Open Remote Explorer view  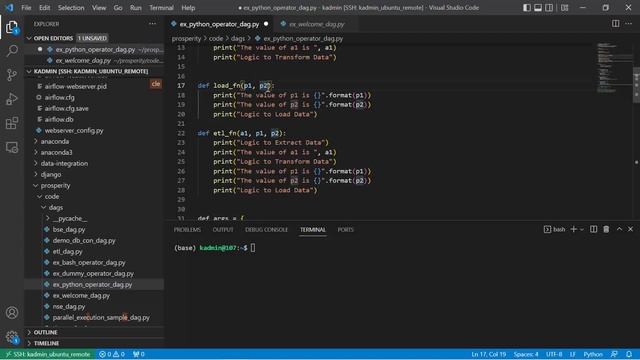click(x=12, y=147)
